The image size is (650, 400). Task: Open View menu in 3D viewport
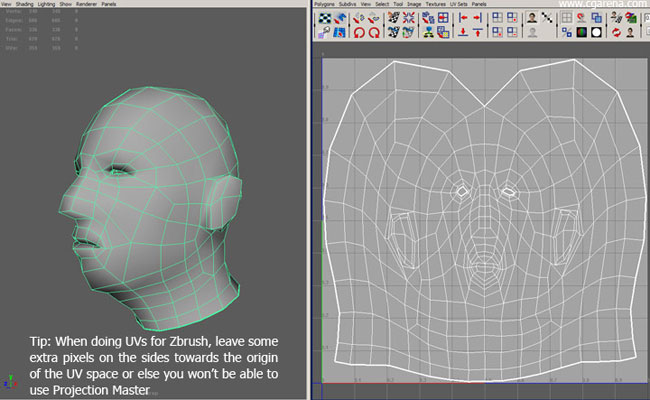pos(6,4)
